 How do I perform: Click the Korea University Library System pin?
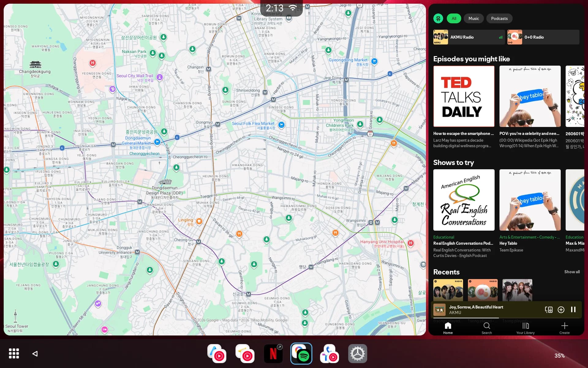(288, 18)
